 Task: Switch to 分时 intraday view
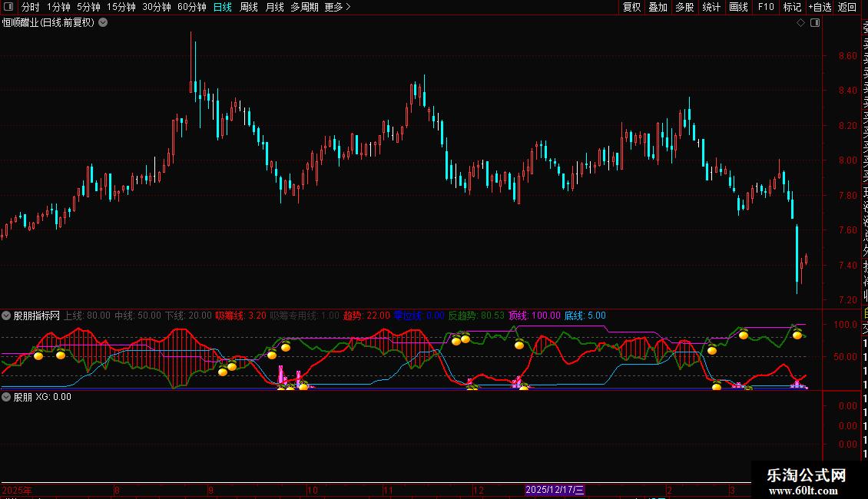tap(31, 7)
